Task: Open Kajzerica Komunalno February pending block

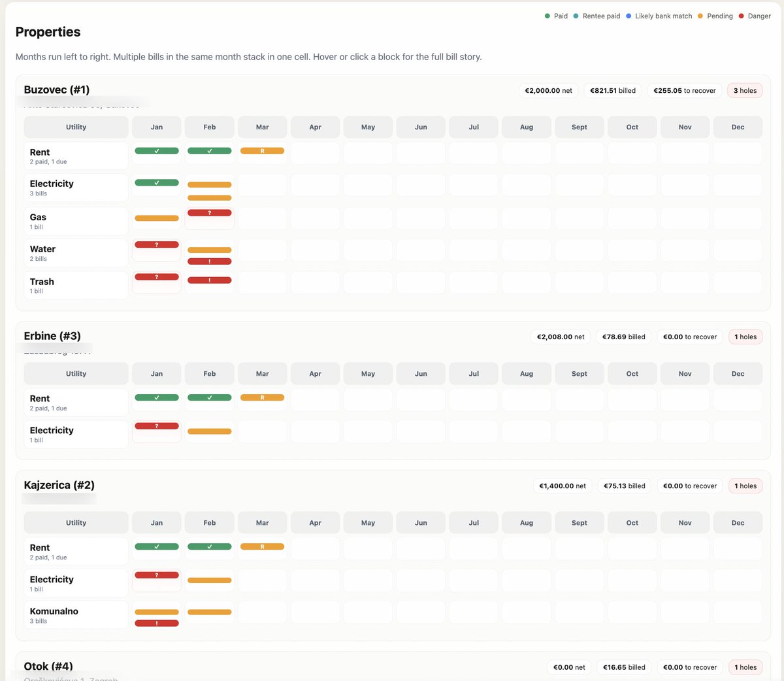Action: tap(210, 612)
